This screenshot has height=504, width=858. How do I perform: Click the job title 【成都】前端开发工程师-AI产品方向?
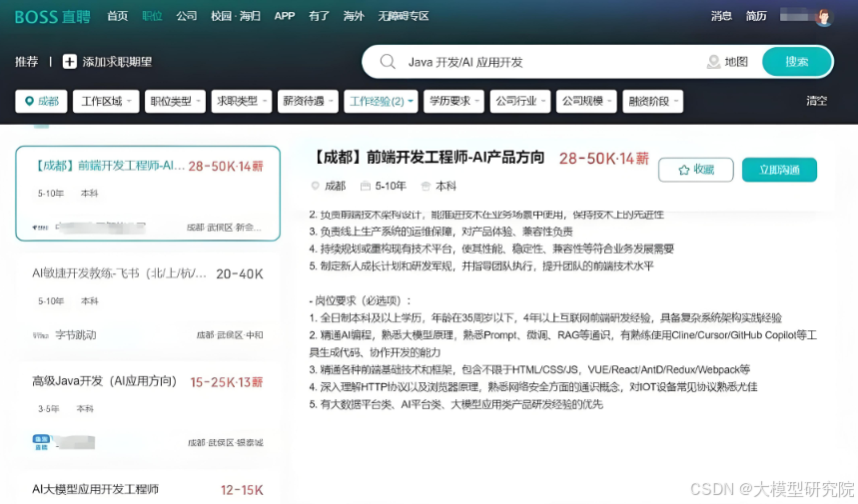(428, 158)
